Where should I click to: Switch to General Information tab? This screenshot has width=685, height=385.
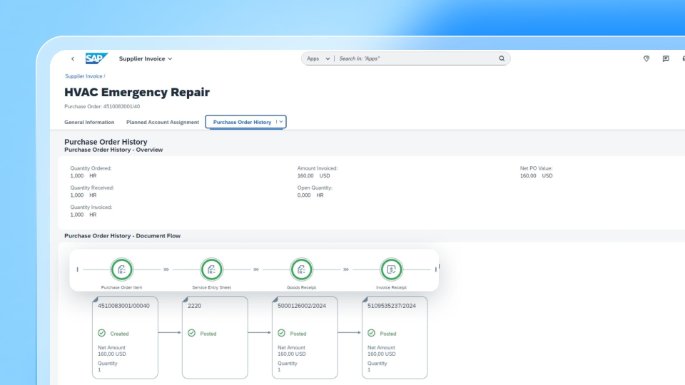(89, 122)
